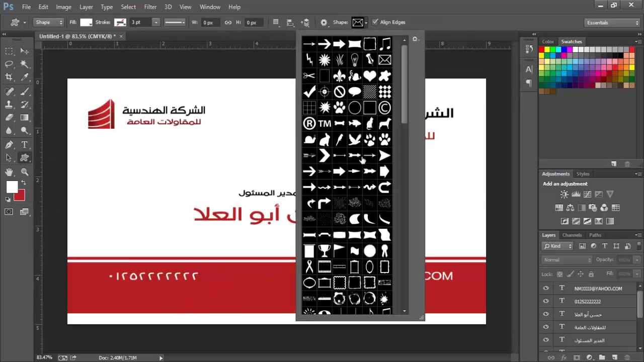Open the layer filter Kind dropdown
The width and height of the screenshot is (644, 362).
click(557, 246)
